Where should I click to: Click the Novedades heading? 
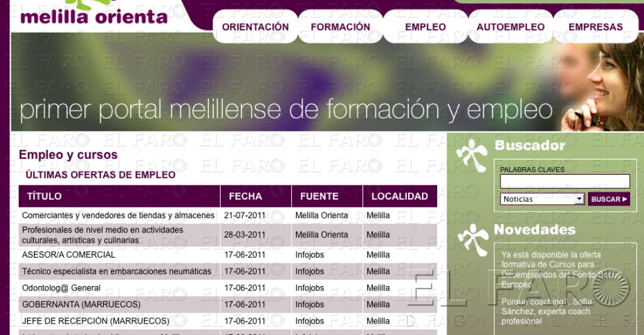tap(535, 229)
